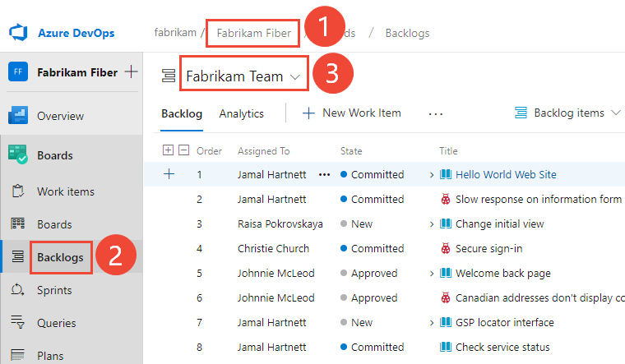Viewport: 625px width, 364px height.
Task: Click the Sprints cycle icon
Action: 18,289
